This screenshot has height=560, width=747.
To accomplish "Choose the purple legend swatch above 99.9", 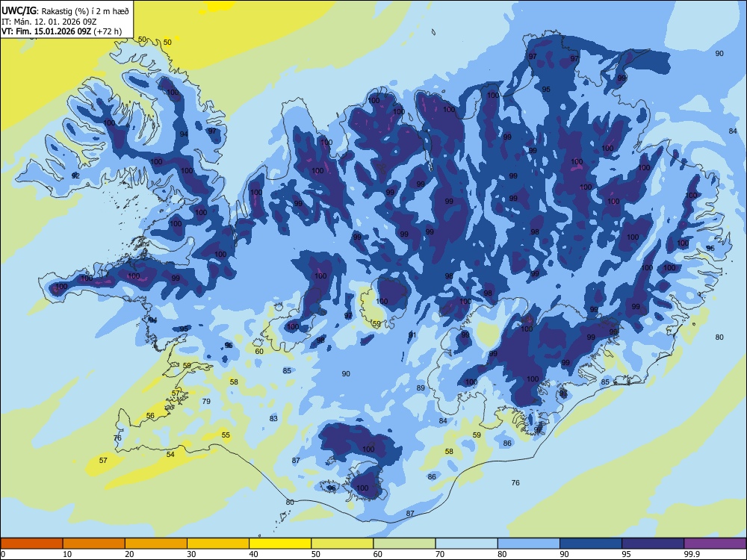I will tap(715, 544).
